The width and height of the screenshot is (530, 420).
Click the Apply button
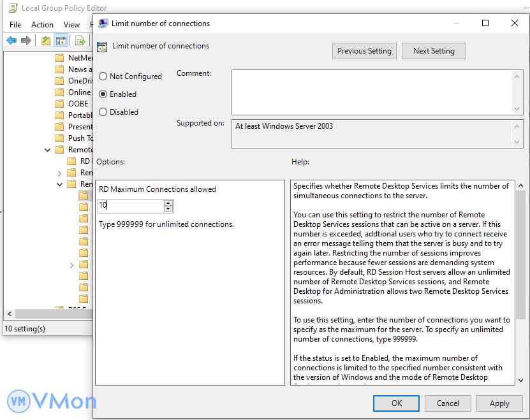(x=499, y=403)
